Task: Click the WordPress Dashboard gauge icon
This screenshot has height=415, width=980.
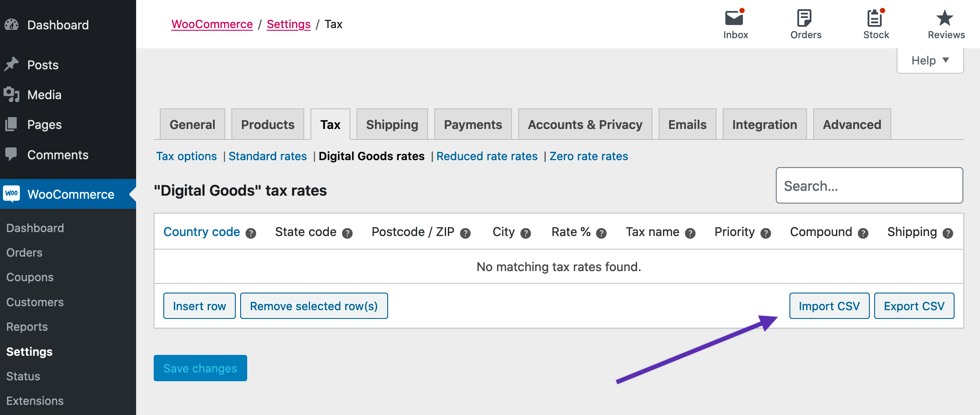Action: (11, 25)
